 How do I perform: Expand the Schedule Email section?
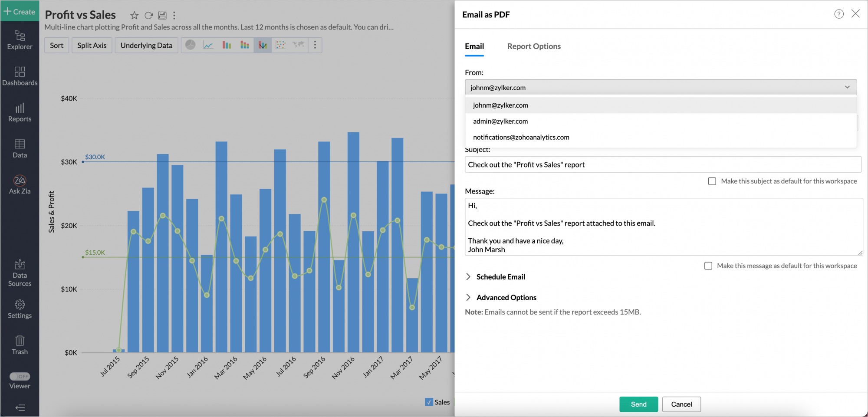501,276
